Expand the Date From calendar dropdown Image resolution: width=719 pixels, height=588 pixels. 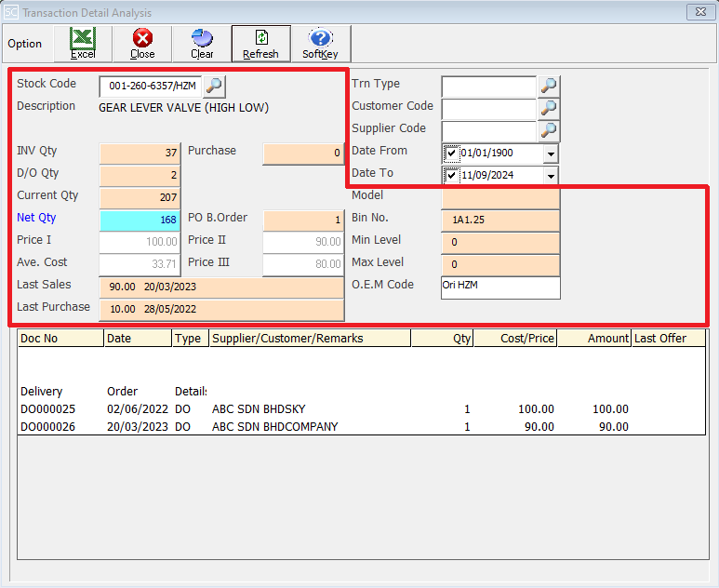pos(551,154)
